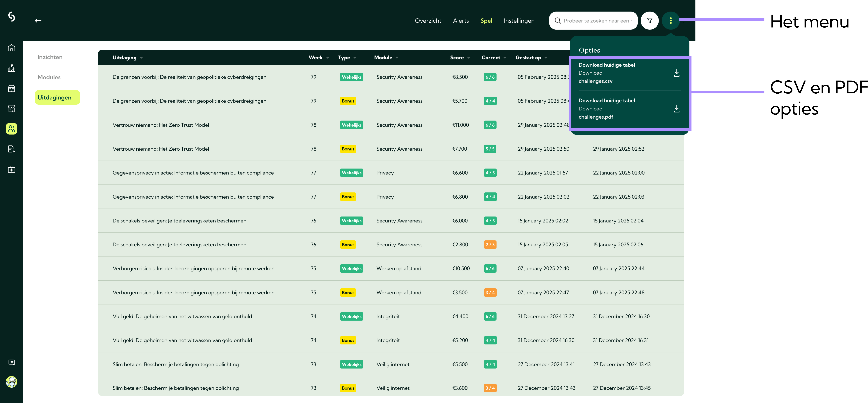Image resolution: width=868 pixels, height=403 pixels.
Task: Sort by the Module column arrow
Action: (x=397, y=58)
